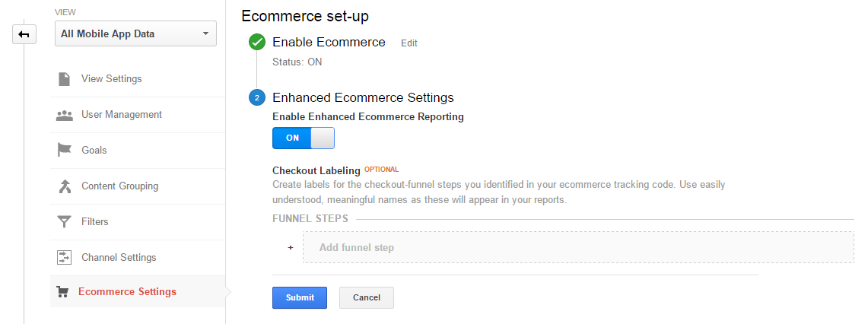Click the Filters funnel icon
The image size is (868, 324).
tap(65, 222)
